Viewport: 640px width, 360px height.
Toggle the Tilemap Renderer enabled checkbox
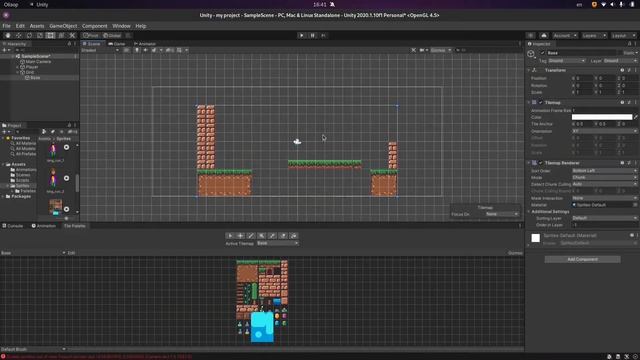click(541, 163)
